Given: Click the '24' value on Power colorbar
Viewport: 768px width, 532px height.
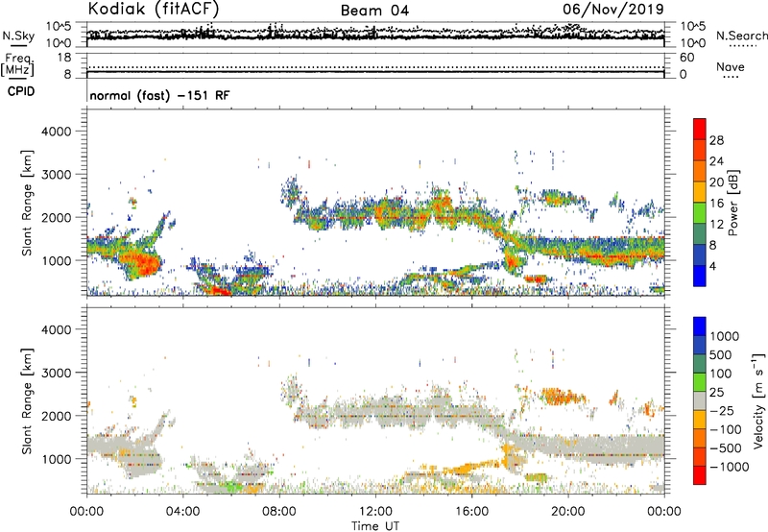Looking at the screenshot, I should coord(716,161).
